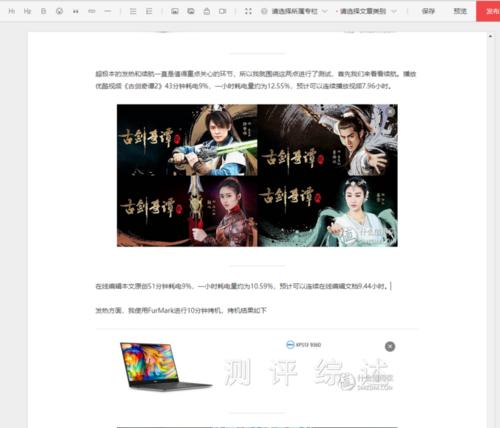Click scrollbar up arrow at editor top right
The image size is (500, 428).
(490, 36)
